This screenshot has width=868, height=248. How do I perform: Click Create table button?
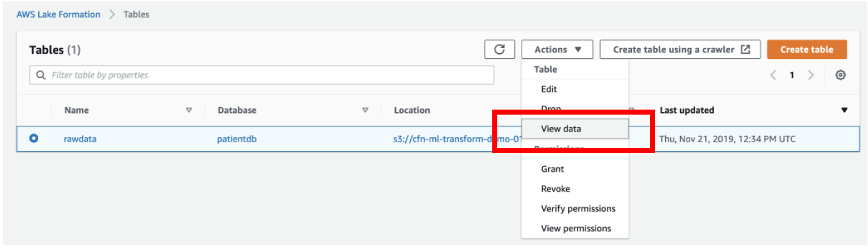click(807, 49)
